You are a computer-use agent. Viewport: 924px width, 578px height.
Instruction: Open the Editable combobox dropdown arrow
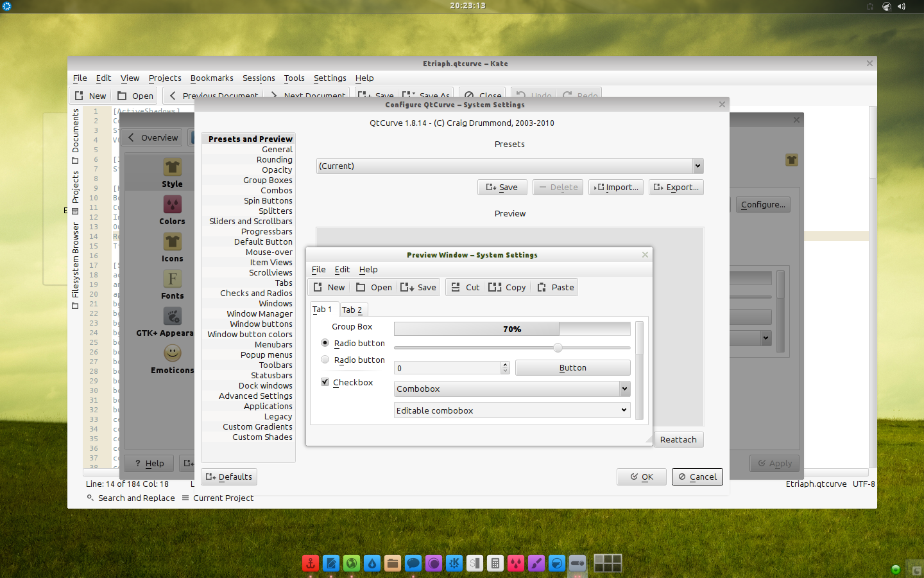coord(624,410)
